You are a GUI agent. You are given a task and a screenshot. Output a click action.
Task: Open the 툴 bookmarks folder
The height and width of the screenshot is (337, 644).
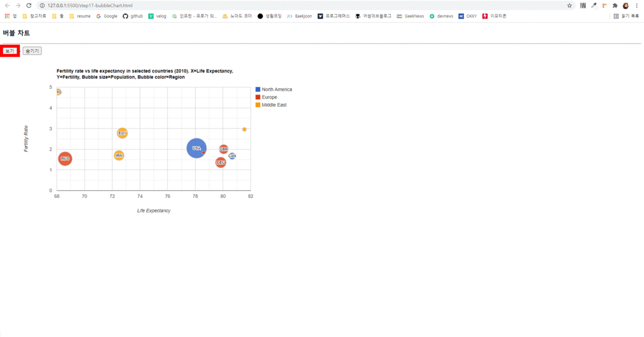point(59,16)
